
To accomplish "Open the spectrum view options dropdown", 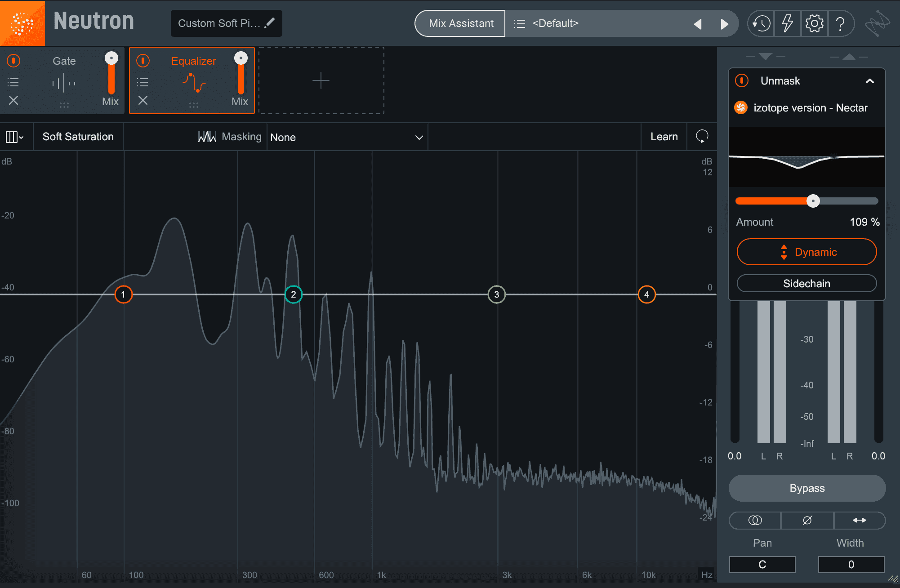I will [14, 137].
